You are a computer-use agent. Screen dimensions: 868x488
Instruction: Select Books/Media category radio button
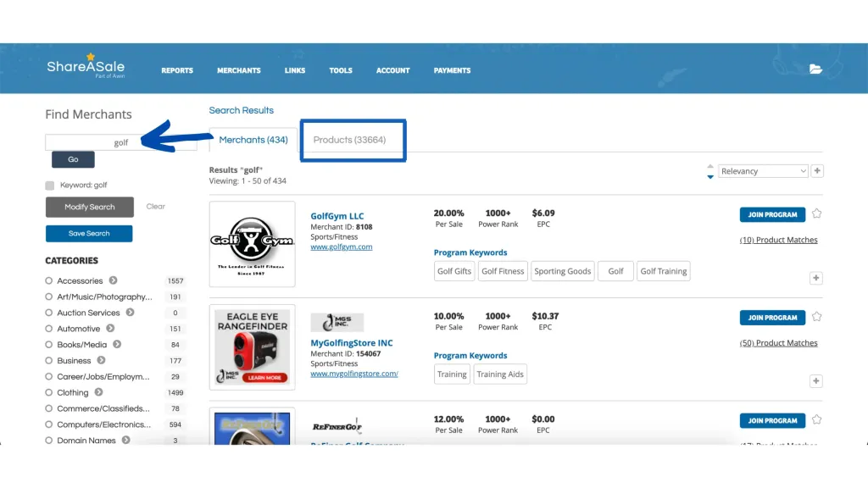click(48, 345)
